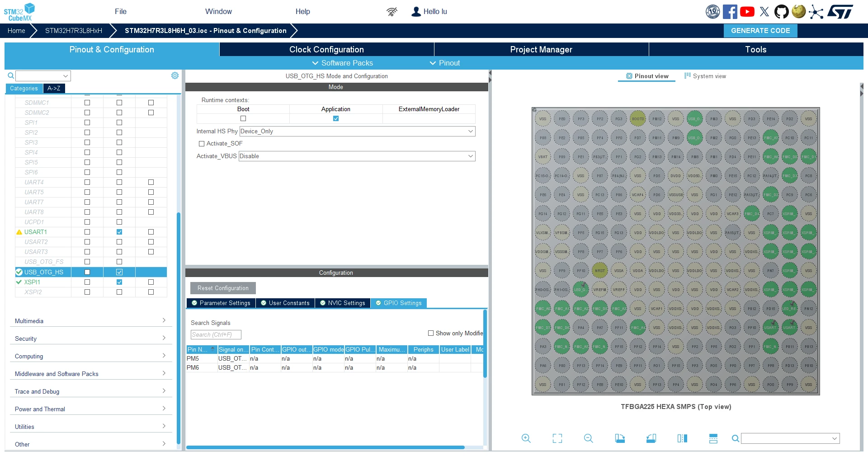The image size is (868, 456).
Task: Click the peripheral search magnifier icon
Action: pyautogui.click(x=11, y=75)
